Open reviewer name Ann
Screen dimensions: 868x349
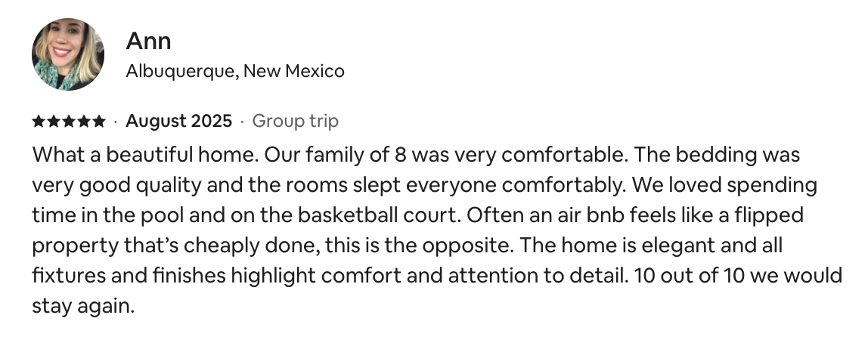[x=148, y=41]
